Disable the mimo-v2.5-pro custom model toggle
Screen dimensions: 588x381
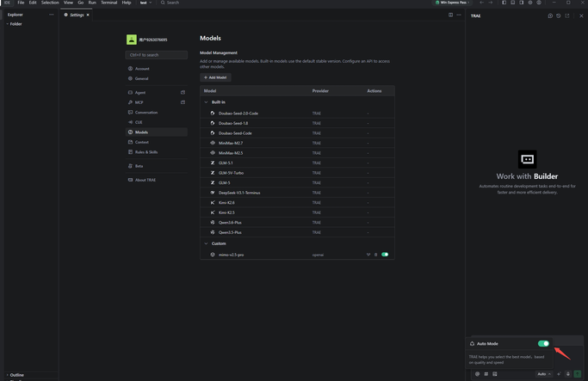(x=385, y=255)
